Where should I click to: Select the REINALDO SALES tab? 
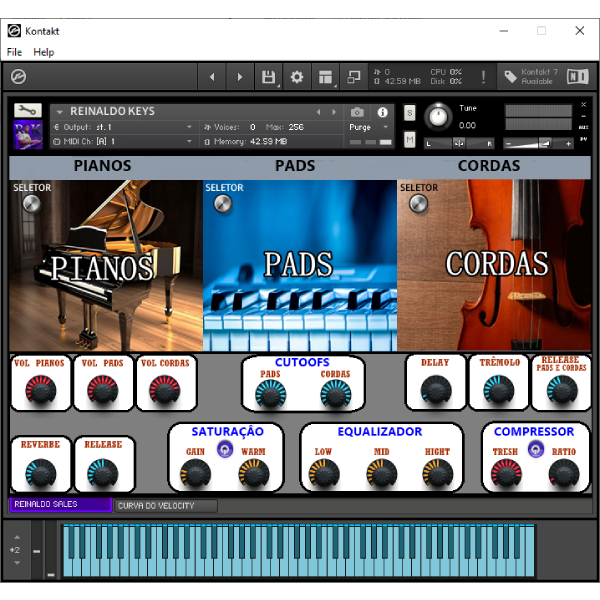(x=60, y=505)
